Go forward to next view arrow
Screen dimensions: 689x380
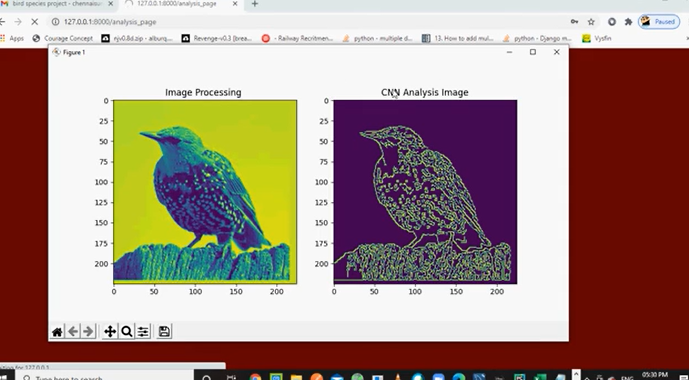tap(88, 332)
